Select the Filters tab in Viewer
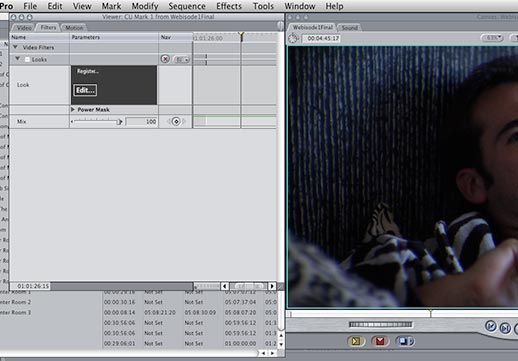 pos(48,27)
